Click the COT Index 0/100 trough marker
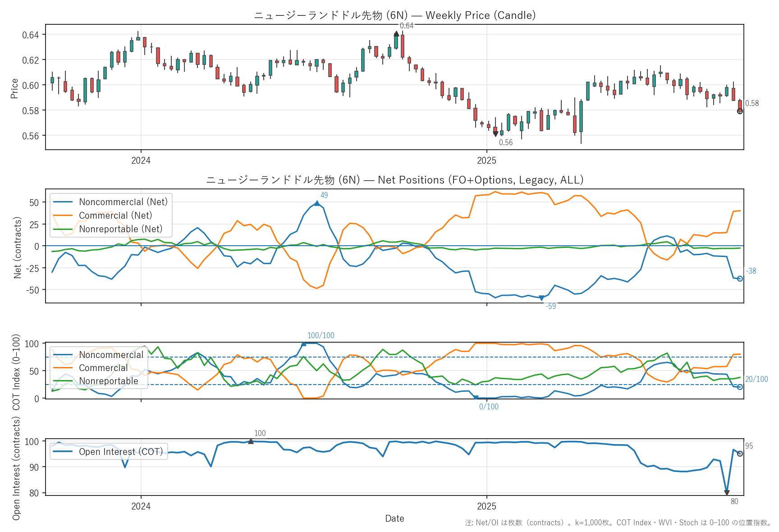 point(476,398)
